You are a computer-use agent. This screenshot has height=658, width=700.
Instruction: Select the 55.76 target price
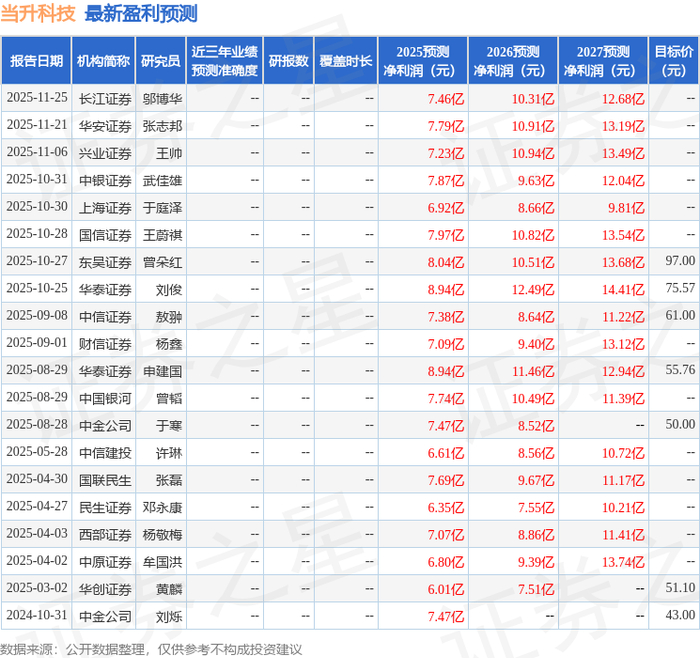pyautogui.click(x=680, y=370)
